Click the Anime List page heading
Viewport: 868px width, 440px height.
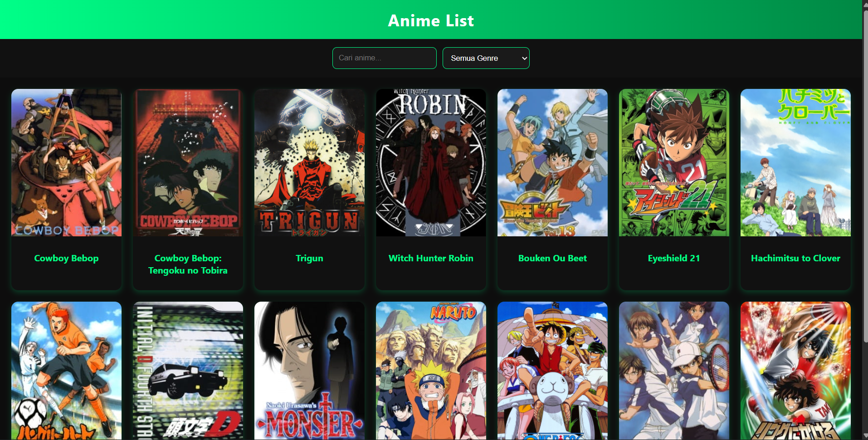click(431, 20)
